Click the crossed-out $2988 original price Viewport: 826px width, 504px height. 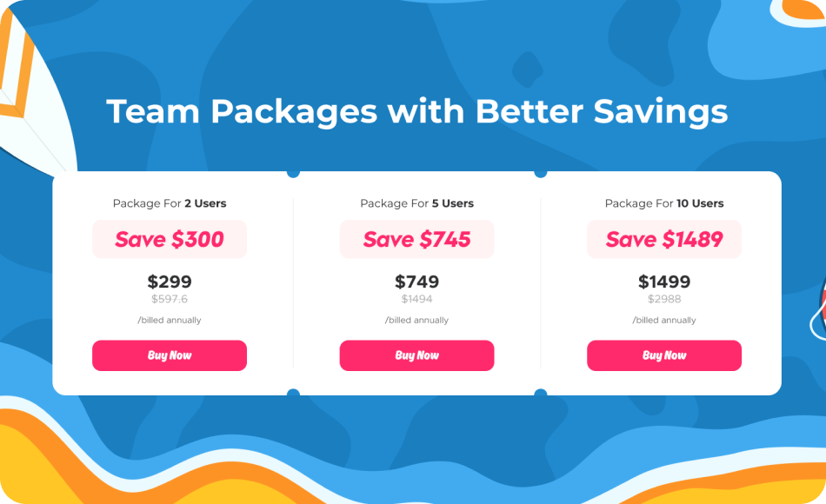(x=664, y=299)
